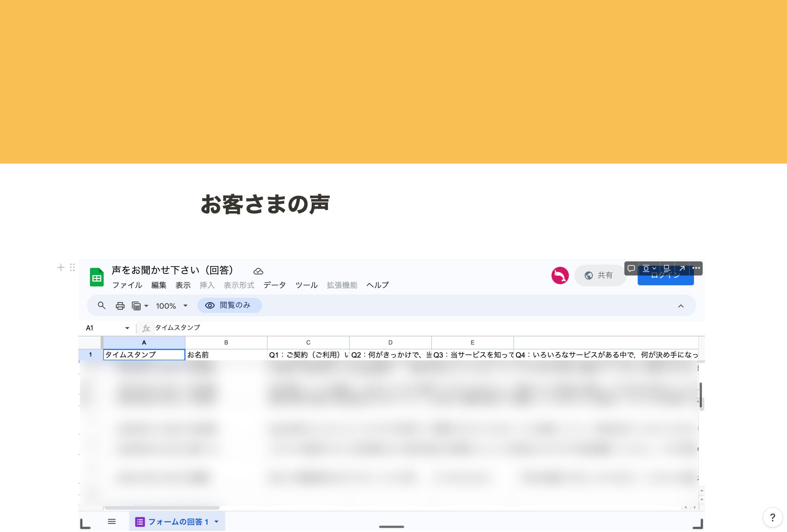Click the all sheets list icon

(112, 522)
